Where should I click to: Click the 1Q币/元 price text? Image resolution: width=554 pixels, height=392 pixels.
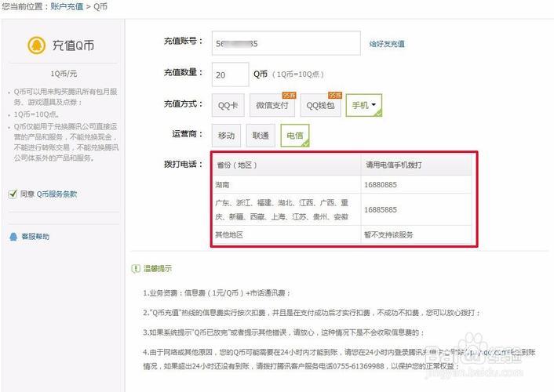pyautogui.click(x=64, y=74)
